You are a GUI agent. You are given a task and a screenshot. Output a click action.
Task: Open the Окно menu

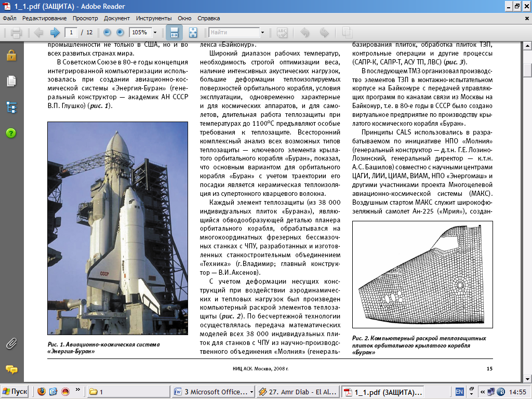tap(184, 18)
